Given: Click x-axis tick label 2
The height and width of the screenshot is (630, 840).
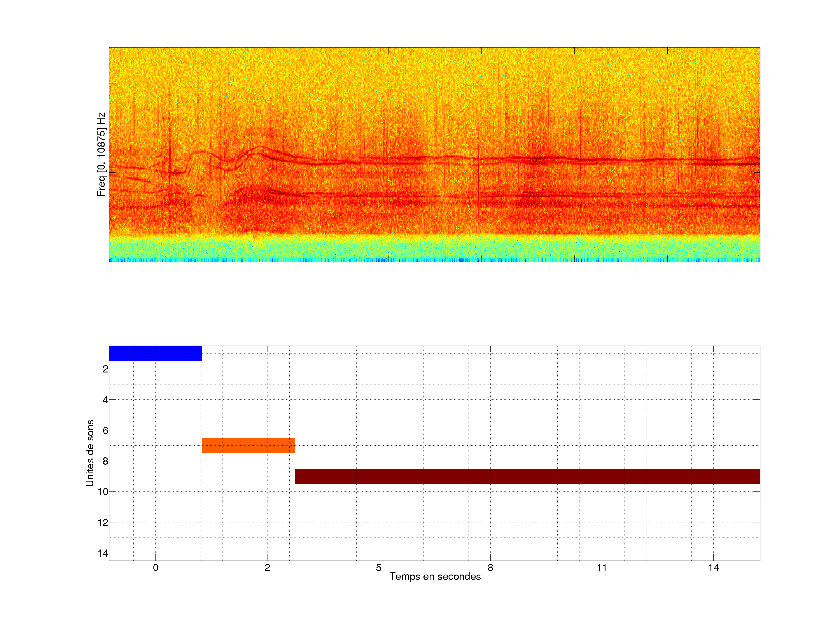Looking at the screenshot, I should pyautogui.click(x=267, y=568).
